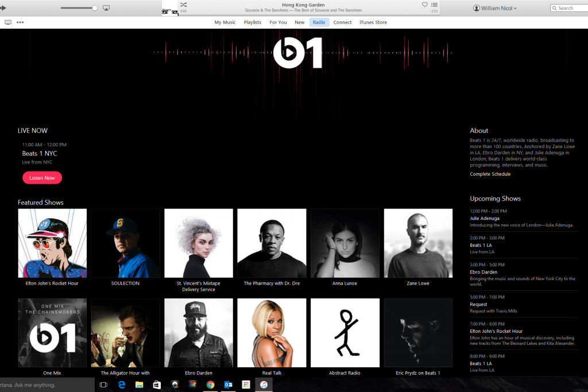
Task: Switch to the My Music tab
Action: 225,22
